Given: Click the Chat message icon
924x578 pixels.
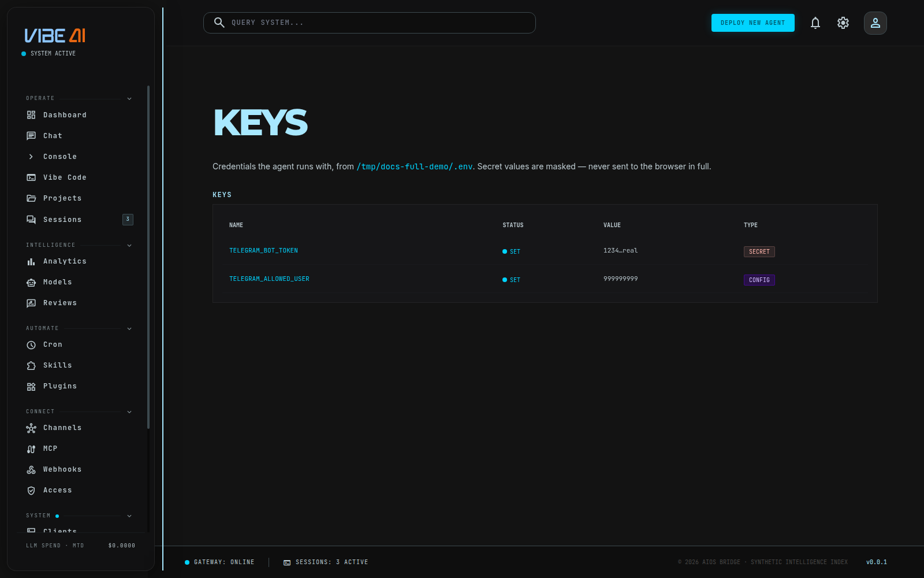Looking at the screenshot, I should click(31, 136).
